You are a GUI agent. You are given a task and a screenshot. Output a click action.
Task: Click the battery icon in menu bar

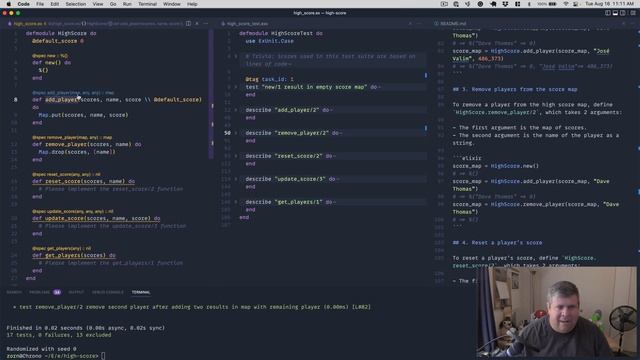pos(553,4)
